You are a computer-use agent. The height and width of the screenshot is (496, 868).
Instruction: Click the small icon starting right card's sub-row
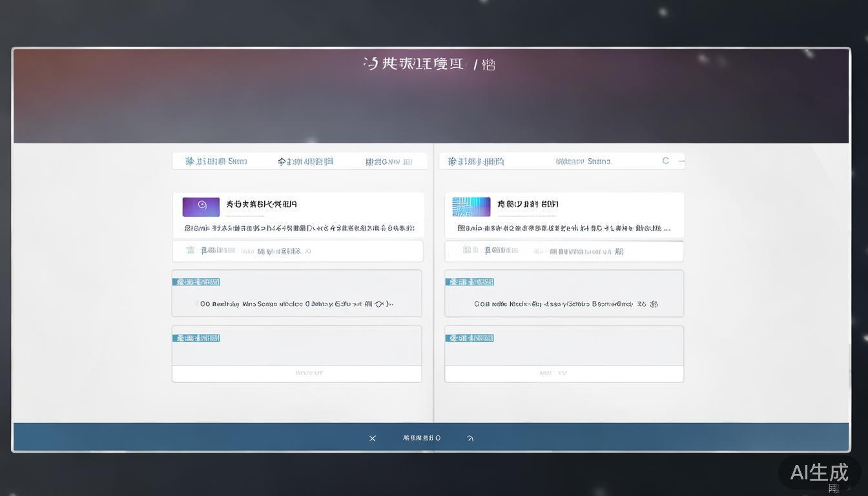[467, 251]
